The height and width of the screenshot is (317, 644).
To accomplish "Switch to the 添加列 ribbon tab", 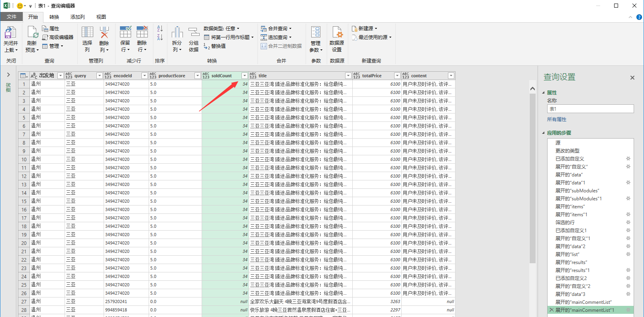I will (x=78, y=17).
